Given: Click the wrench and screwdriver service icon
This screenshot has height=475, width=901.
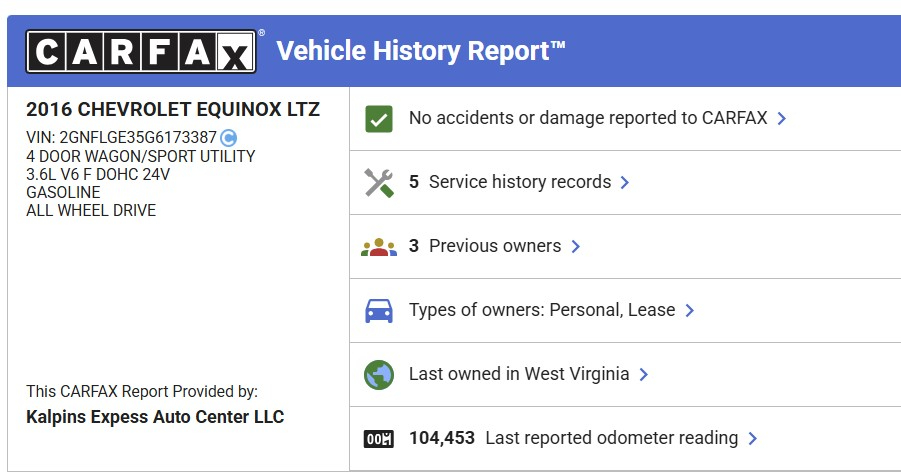Looking at the screenshot, I should click(378, 183).
